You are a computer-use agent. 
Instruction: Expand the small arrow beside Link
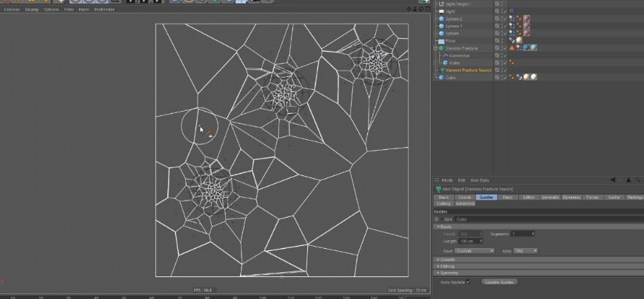pos(442,219)
